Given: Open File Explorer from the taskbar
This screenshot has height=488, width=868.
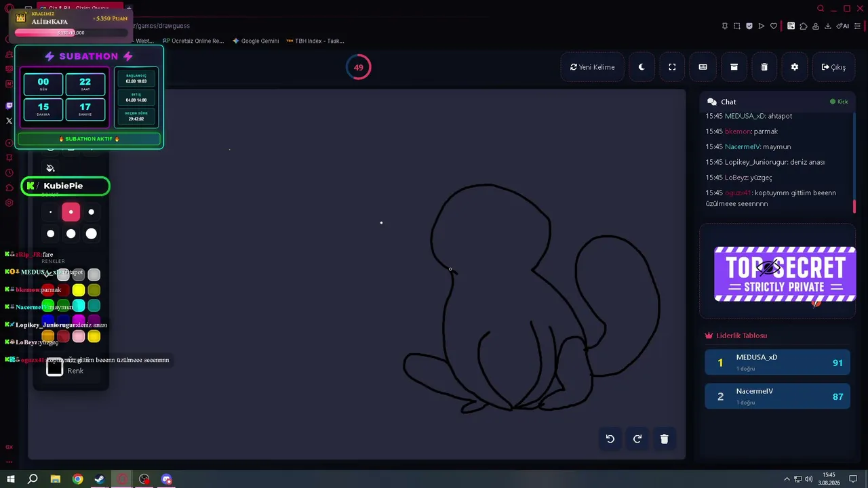Looking at the screenshot, I should [56, 479].
